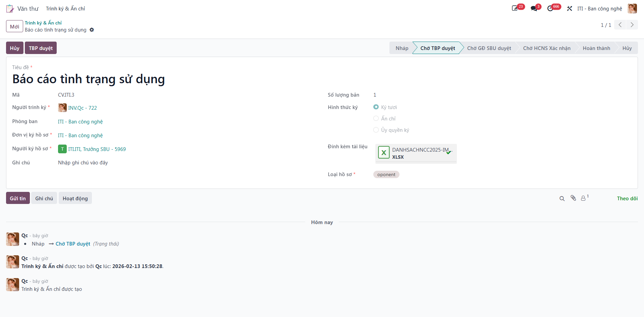Image resolution: width=644 pixels, height=317 pixels.
Task: Open ITI.ITI, Trưởng SBU - 5969 link
Action: pos(97,149)
